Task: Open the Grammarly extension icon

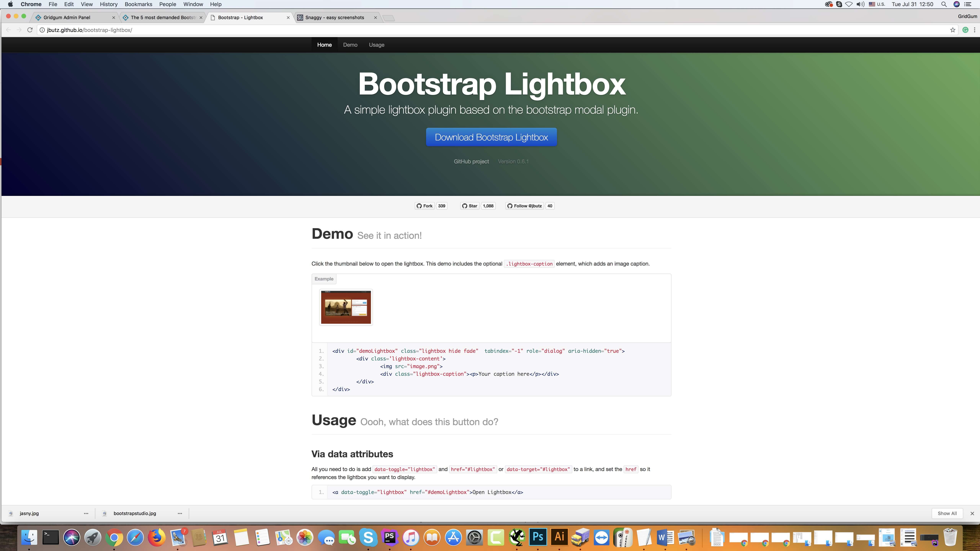Action: pos(965,30)
